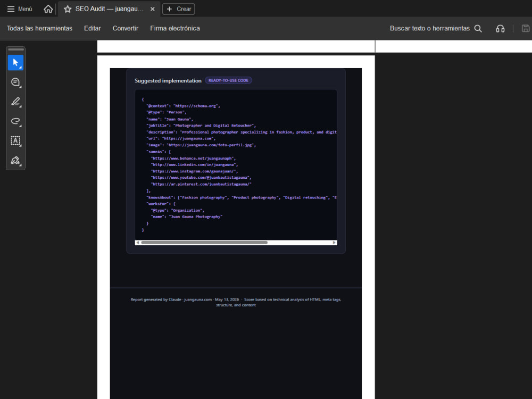Viewport: 532px width, 399px height.
Task: Select the arrow selection tool
Action: tap(15, 62)
